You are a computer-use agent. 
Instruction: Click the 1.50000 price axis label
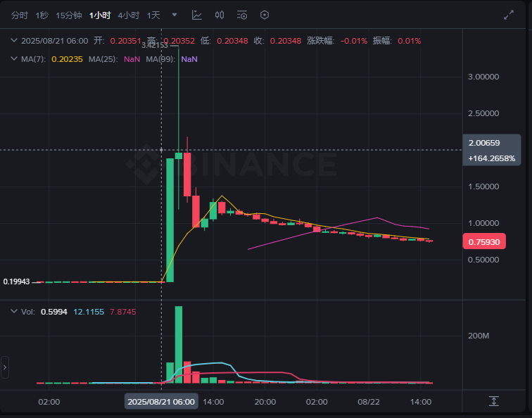pyautogui.click(x=483, y=186)
